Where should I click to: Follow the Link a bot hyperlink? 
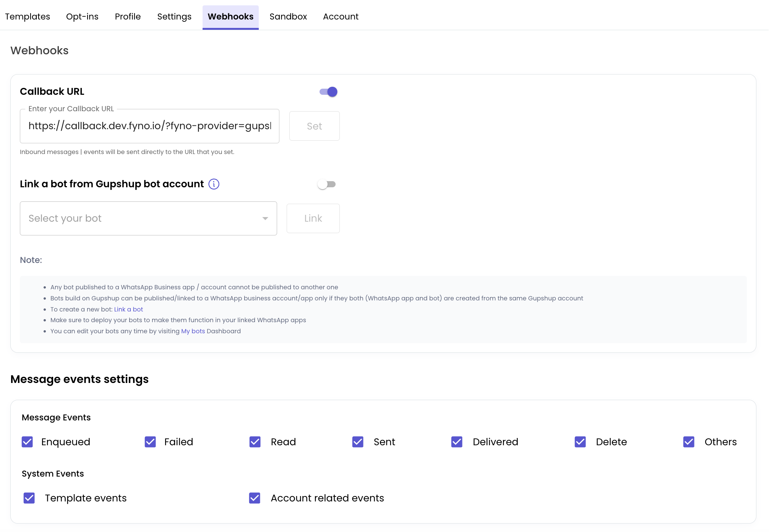point(128,309)
